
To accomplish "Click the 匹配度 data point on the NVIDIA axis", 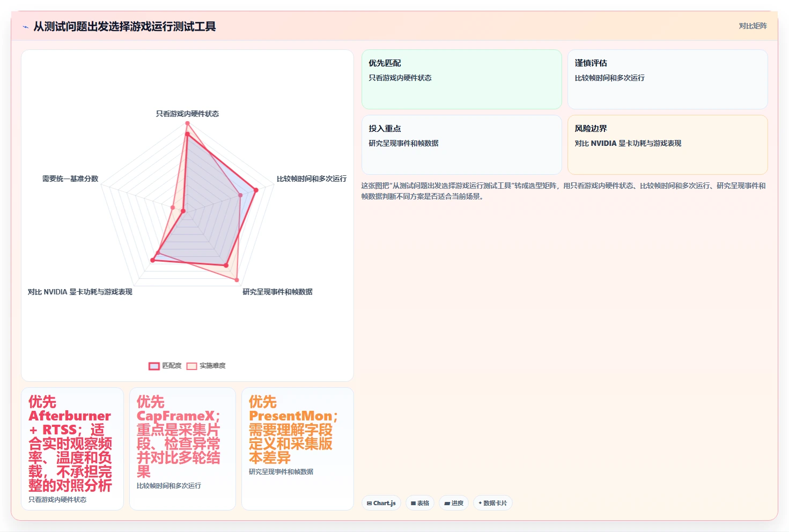I will coord(152,260).
